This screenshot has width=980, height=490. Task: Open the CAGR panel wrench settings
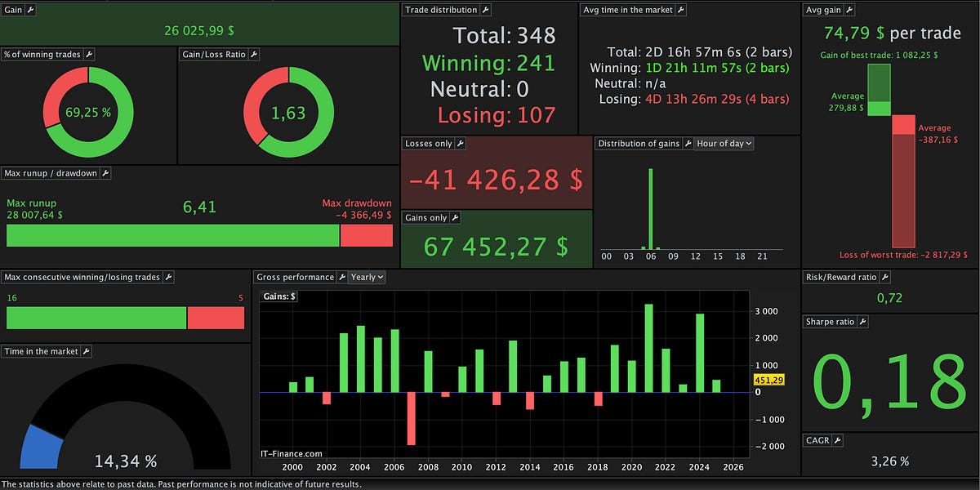837,440
